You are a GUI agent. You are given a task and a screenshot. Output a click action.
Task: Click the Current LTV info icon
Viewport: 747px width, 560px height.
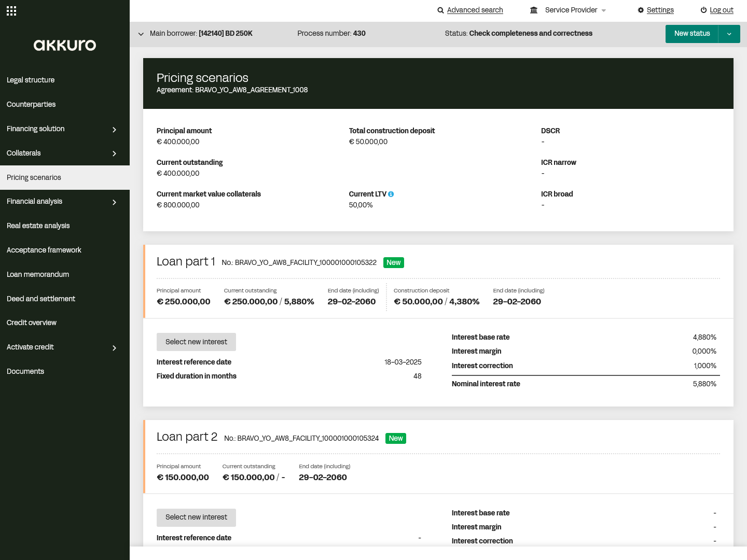391,194
